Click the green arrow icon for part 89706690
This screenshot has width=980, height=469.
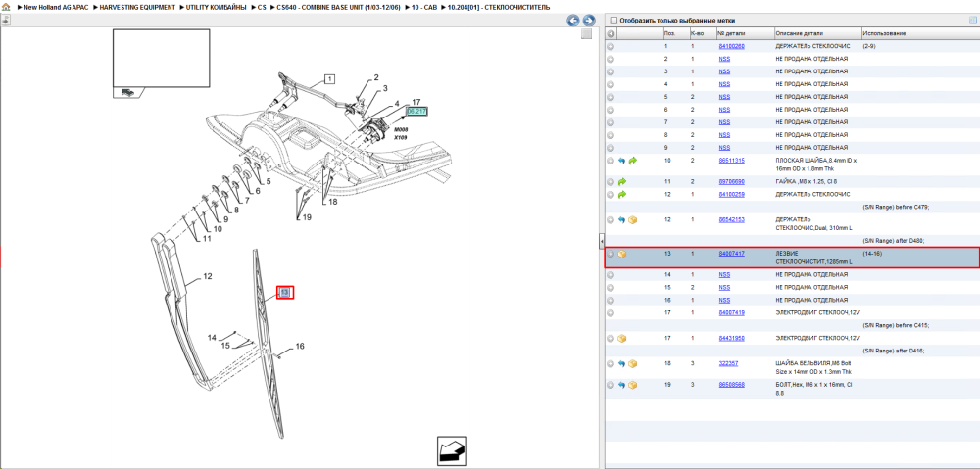[622, 182]
